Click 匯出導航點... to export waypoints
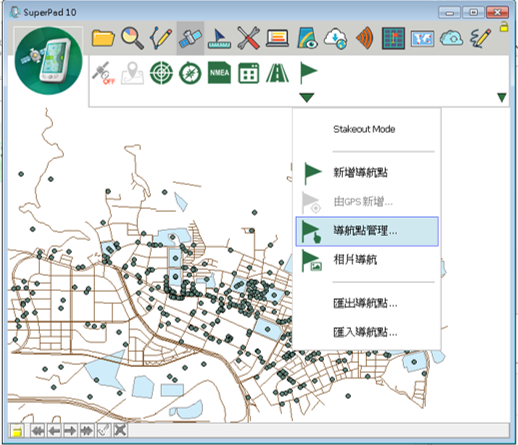This screenshot has height=445, width=518. [x=365, y=303]
